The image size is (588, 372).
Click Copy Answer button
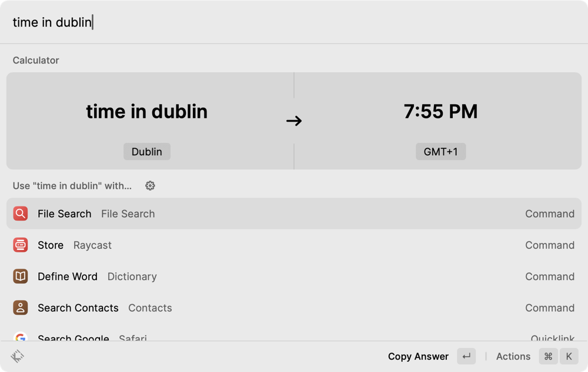coord(418,356)
